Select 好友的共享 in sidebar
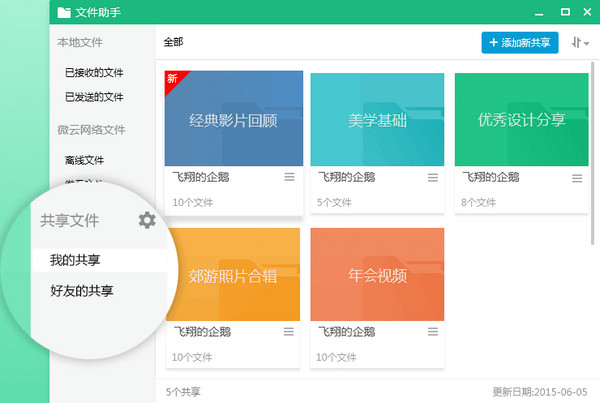Image resolution: width=600 pixels, height=403 pixels. coord(82,291)
